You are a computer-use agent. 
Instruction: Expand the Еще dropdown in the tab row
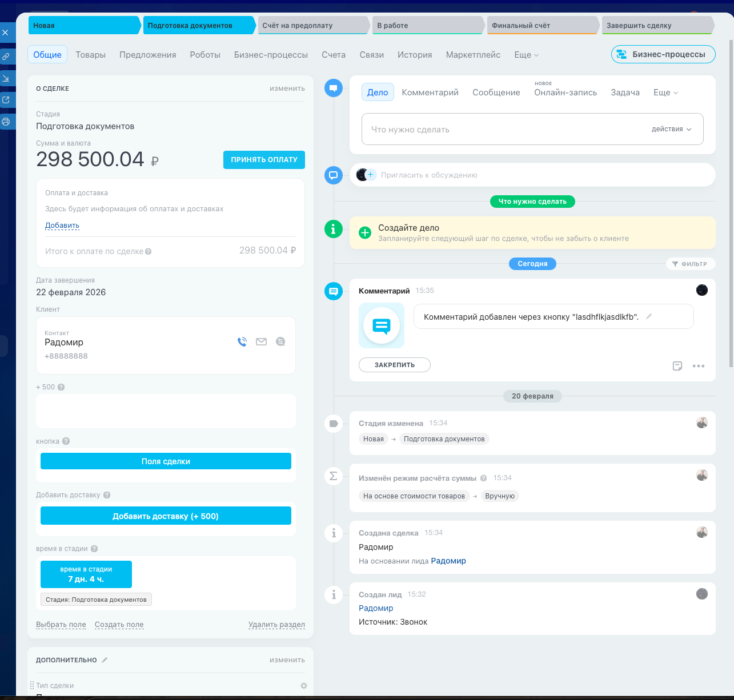(x=525, y=54)
